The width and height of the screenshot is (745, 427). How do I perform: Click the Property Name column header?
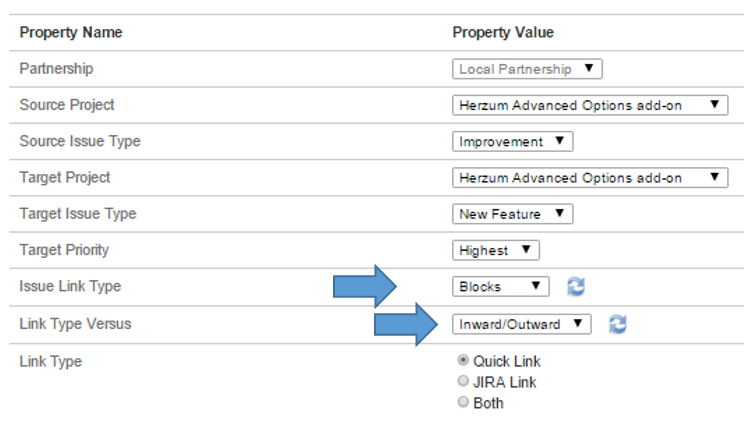pos(71,32)
